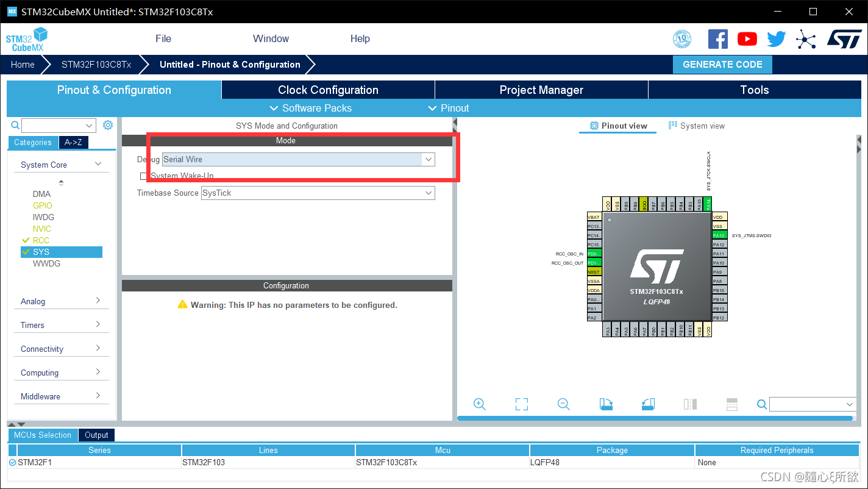
Task: Expand the Software Packs menu
Action: 310,108
